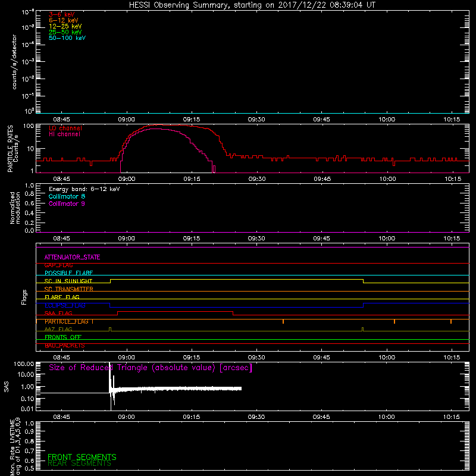Click the AAZ_FLAG pulse before 09:00

click(x=110, y=330)
